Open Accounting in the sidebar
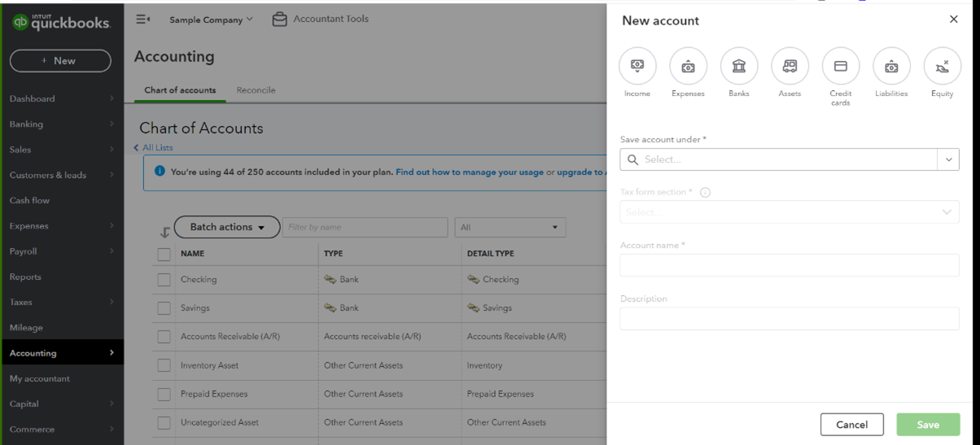Image resolution: width=980 pixels, height=445 pixels. 62,353
